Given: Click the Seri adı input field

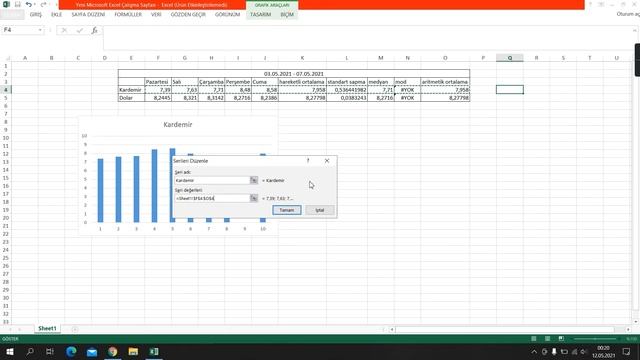Looking at the screenshot, I should click(212, 180).
